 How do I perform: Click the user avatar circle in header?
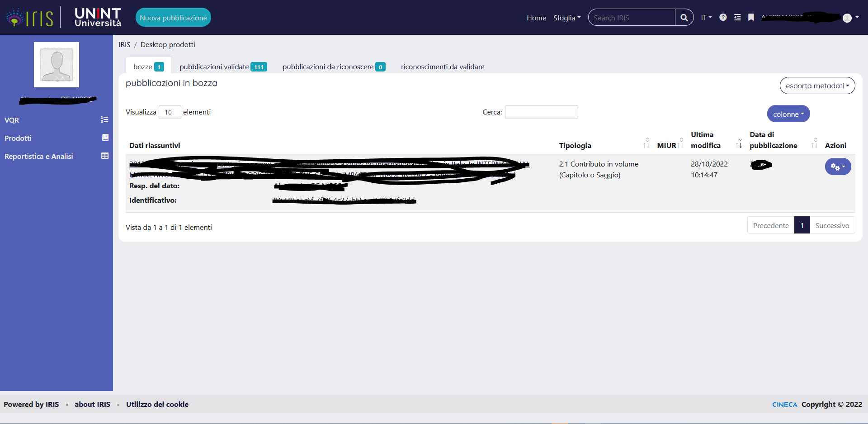coord(847,18)
